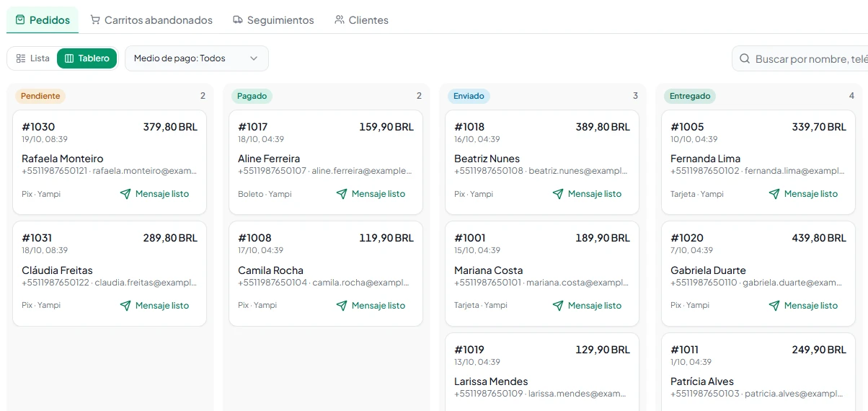
Task: Switch to Carritos abandonados tab
Action: click(x=151, y=20)
